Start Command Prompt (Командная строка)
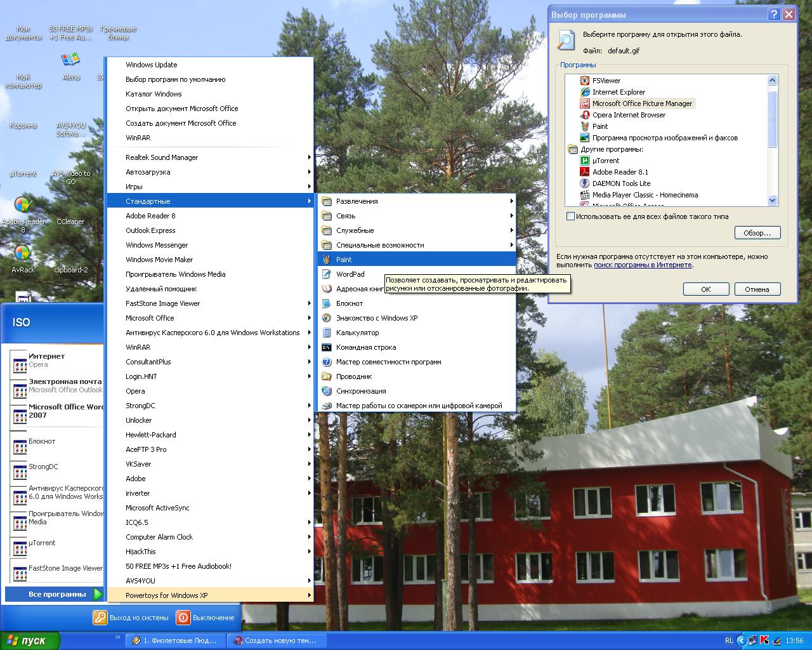 [365, 347]
